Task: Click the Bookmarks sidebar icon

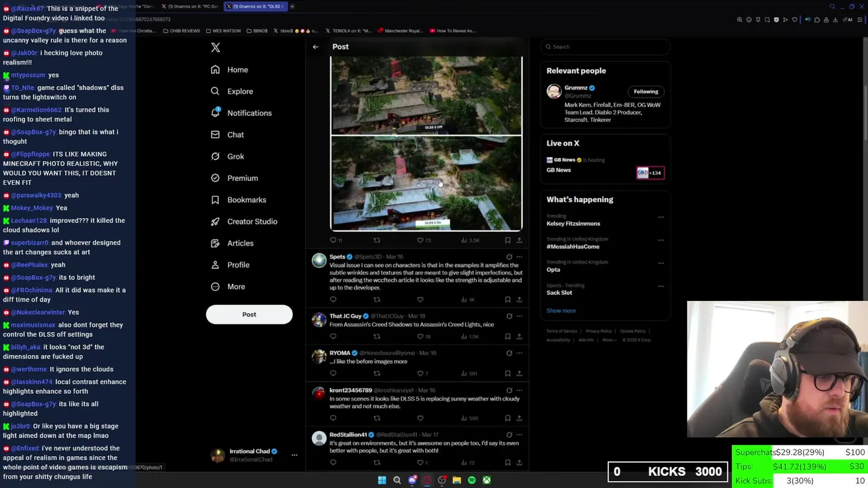Action: tap(215, 200)
